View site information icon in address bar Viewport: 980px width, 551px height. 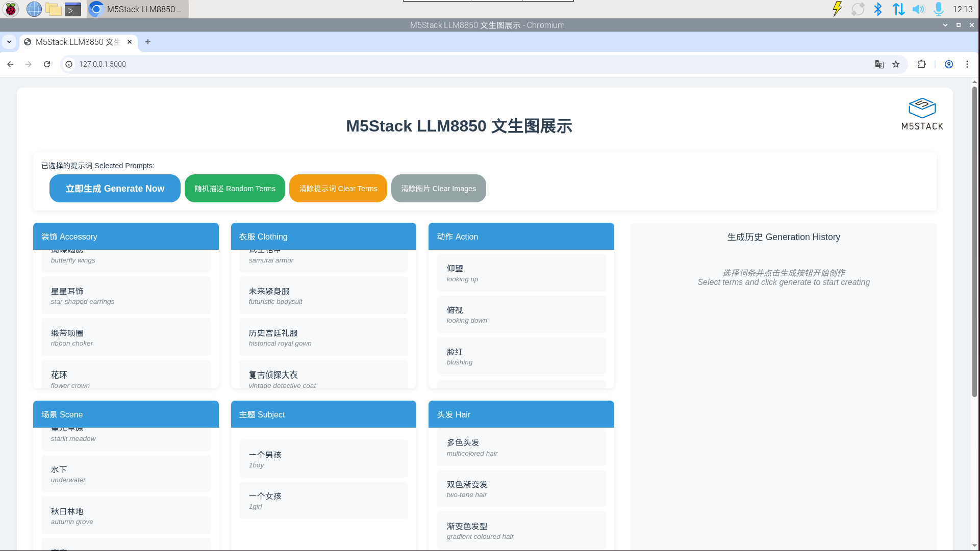click(69, 64)
